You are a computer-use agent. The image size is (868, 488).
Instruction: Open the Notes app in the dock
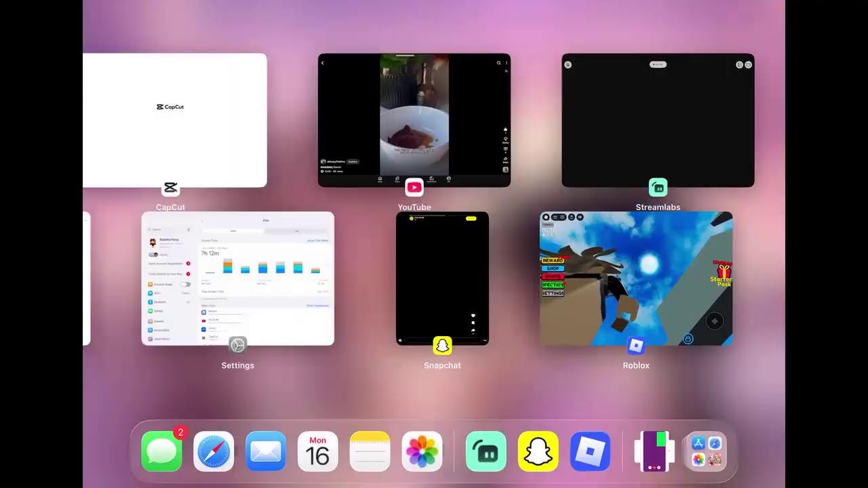pyautogui.click(x=370, y=451)
